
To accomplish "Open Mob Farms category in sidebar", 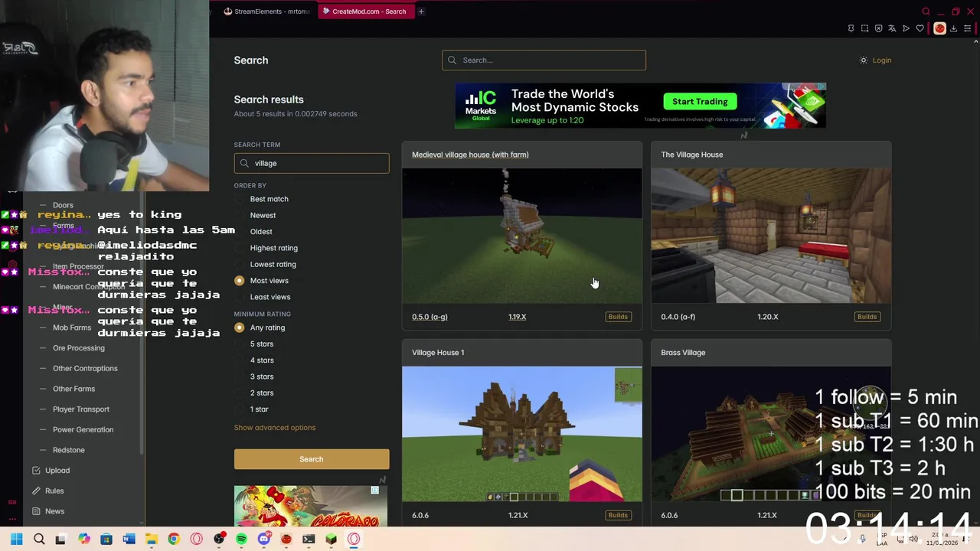I will (72, 328).
